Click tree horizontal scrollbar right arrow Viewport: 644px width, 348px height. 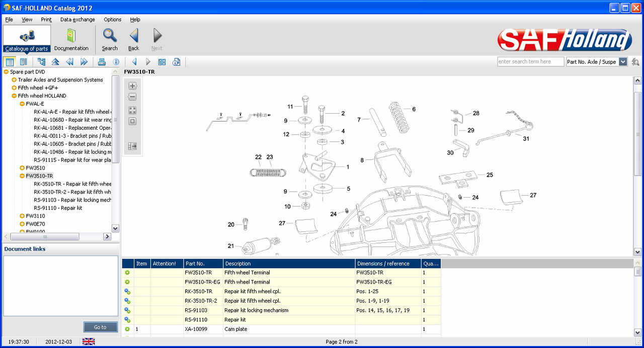(107, 236)
